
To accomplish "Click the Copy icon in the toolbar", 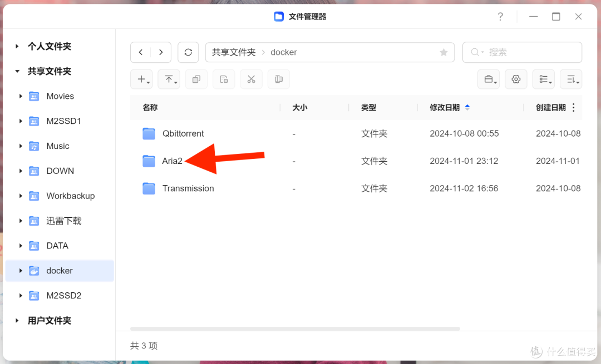I will click(196, 79).
